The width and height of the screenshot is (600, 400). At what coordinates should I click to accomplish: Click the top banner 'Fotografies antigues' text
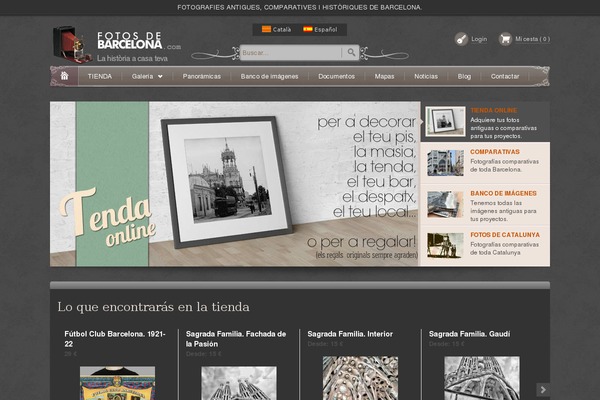coord(300,7)
